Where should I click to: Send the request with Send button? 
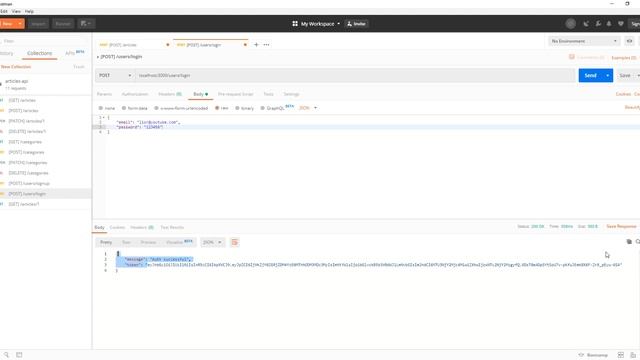tap(591, 76)
